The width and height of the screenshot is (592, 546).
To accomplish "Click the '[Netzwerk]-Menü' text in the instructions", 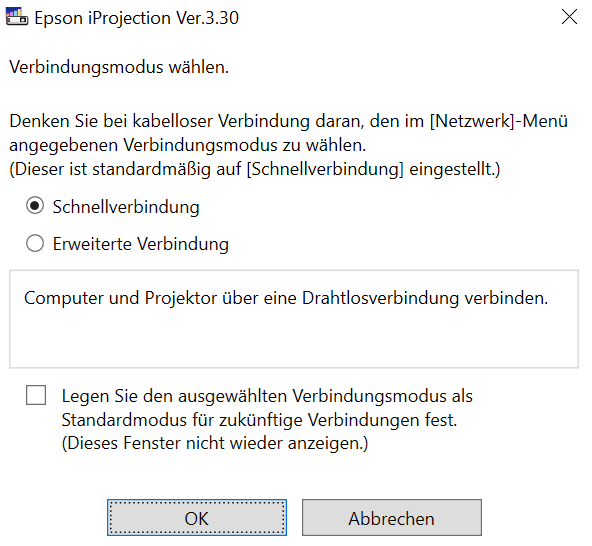I will tap(499, 121).
